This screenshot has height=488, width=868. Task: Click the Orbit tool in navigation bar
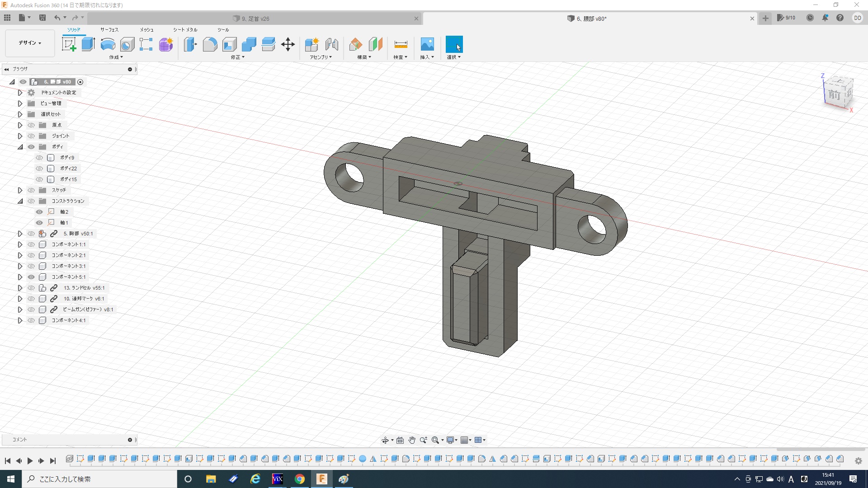point(385,440)
